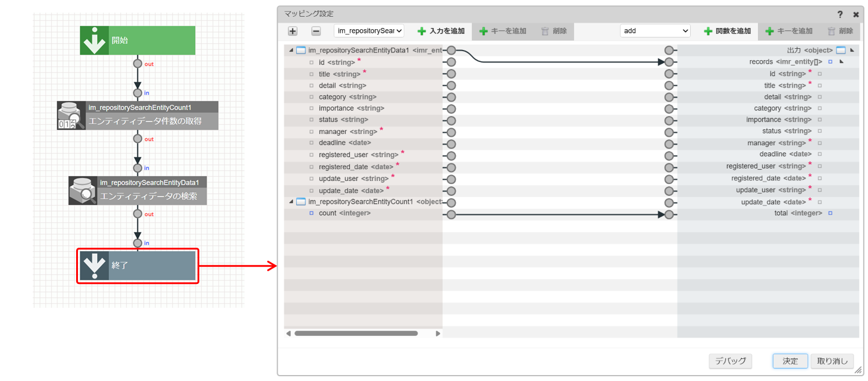Click 関数を追加 in the toolbar
The width and height of the screenshot is (868, 381).
point(727,31)
